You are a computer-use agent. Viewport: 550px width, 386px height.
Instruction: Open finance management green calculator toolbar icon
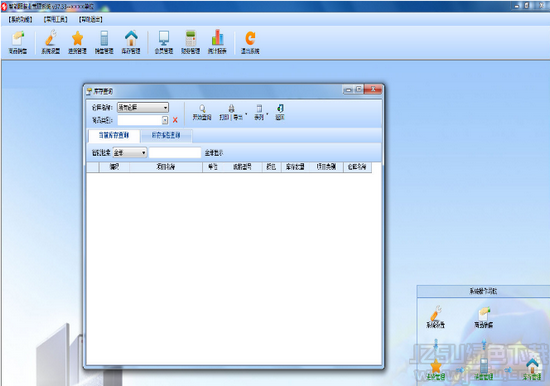pyautogui.click(x=190, y=38)
